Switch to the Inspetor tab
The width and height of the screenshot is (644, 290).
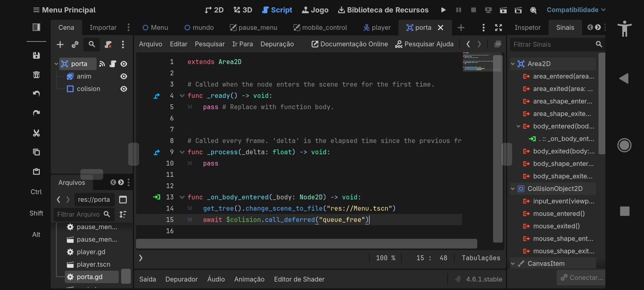click(x=527, y=27)
